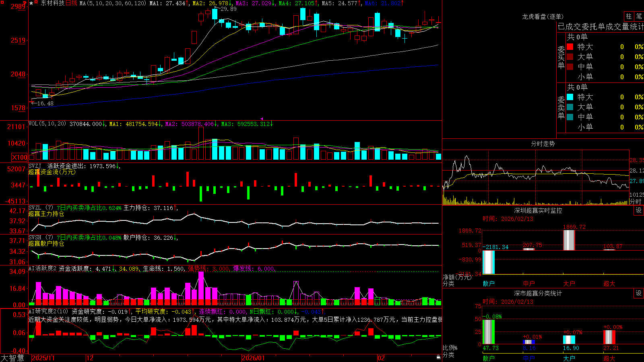Click the 16.48 low price label
The width and height of the screenshot is (644, 362).
pos(45,103)
